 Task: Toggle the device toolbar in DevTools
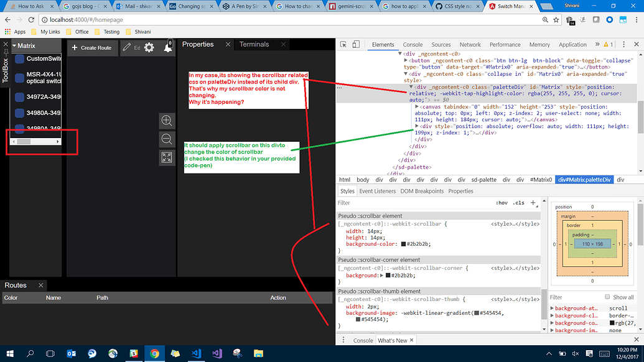point(356,44)
